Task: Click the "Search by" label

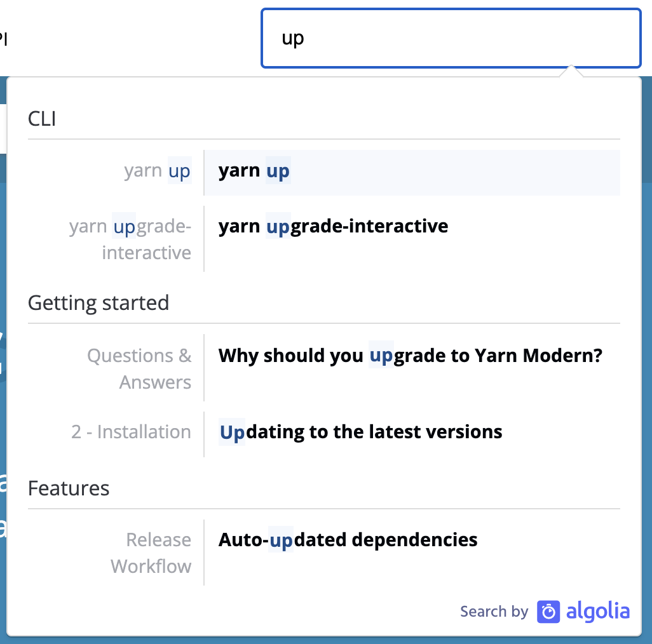Action: [x=494, y=612]
